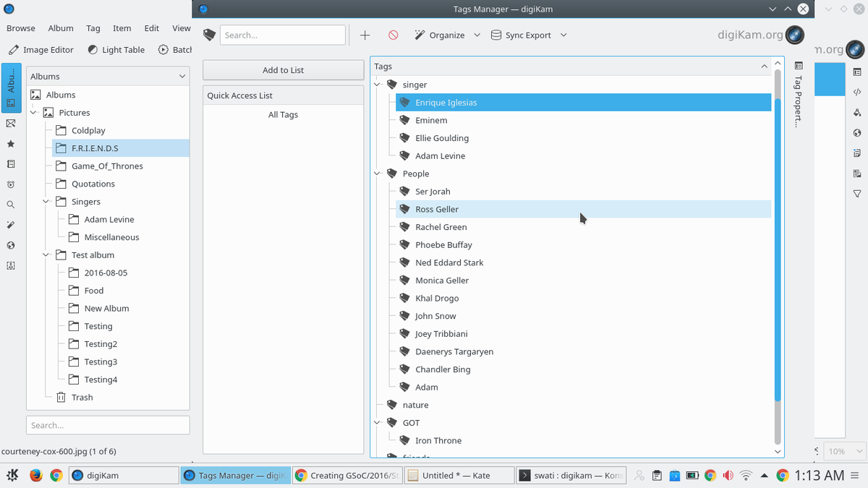Screen dimensions: 868x488
Task: Click the magnifier Search icon in left sidebar
Action: [11, 205]
